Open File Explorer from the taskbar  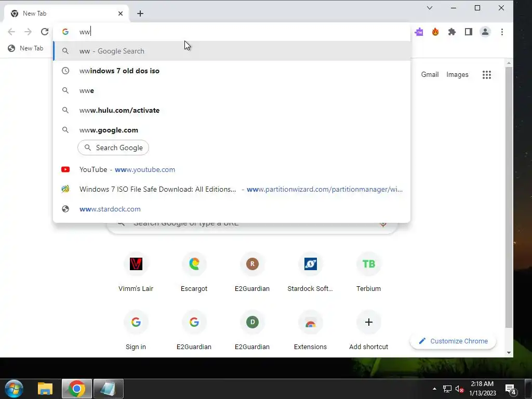[x=45, y=389]
